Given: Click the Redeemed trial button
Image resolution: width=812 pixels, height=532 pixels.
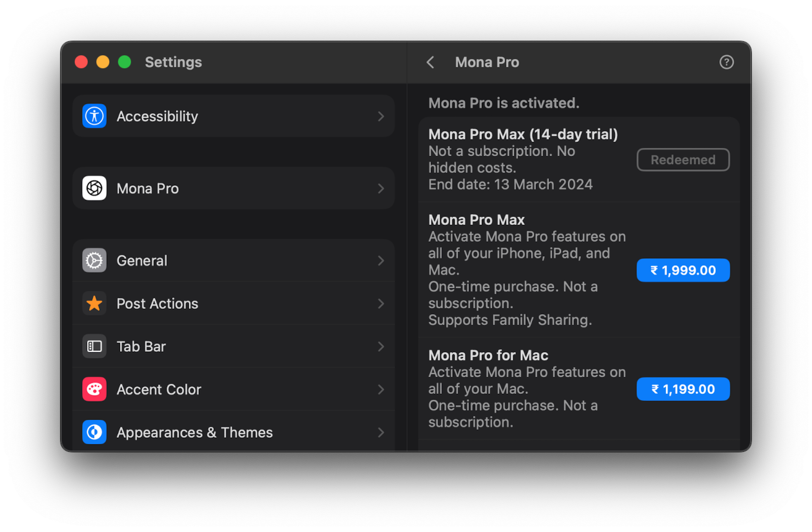Looking at the screenshot, I should click(683, 160).
